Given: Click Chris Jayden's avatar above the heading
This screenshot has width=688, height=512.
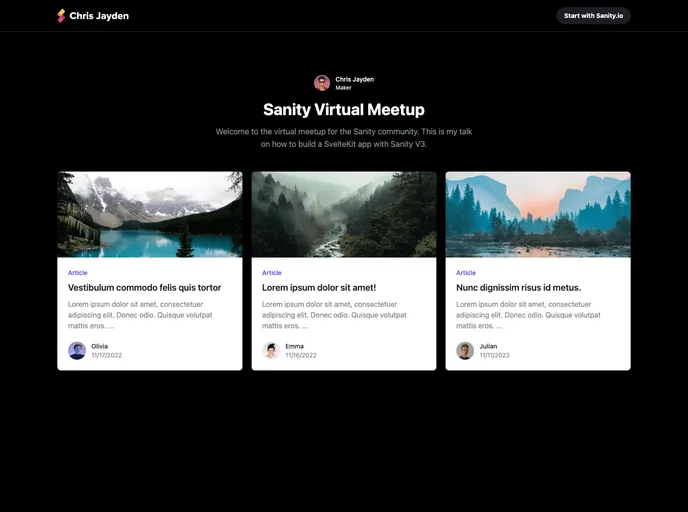Looking at the screenshot, I should (322, 83).
